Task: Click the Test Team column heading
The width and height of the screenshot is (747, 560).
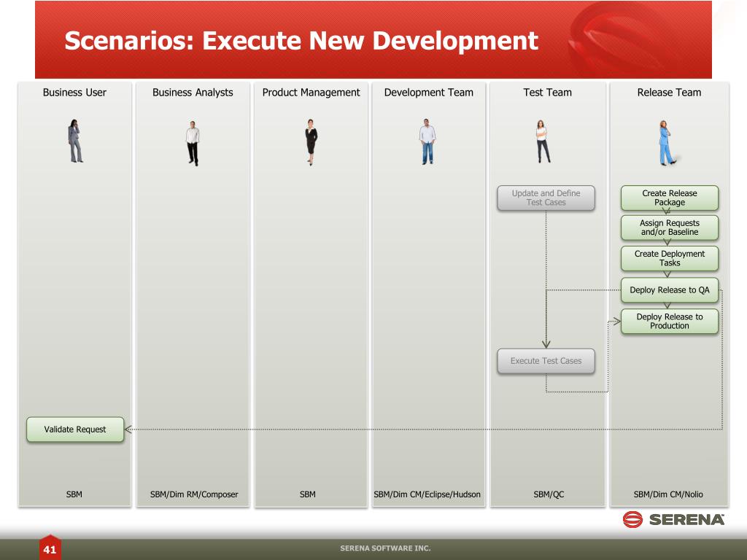Action: coord(547,93)
